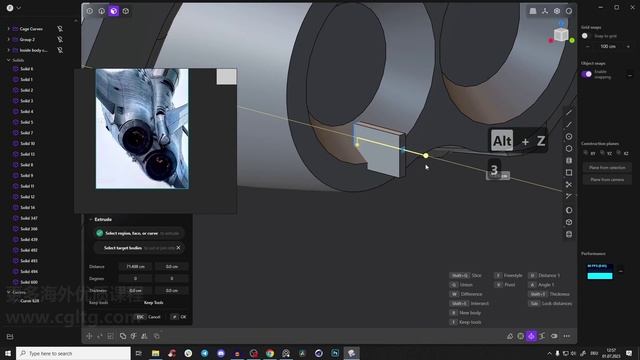
Task: Toggle visibility of Group 2
Action: pos(60,39)
